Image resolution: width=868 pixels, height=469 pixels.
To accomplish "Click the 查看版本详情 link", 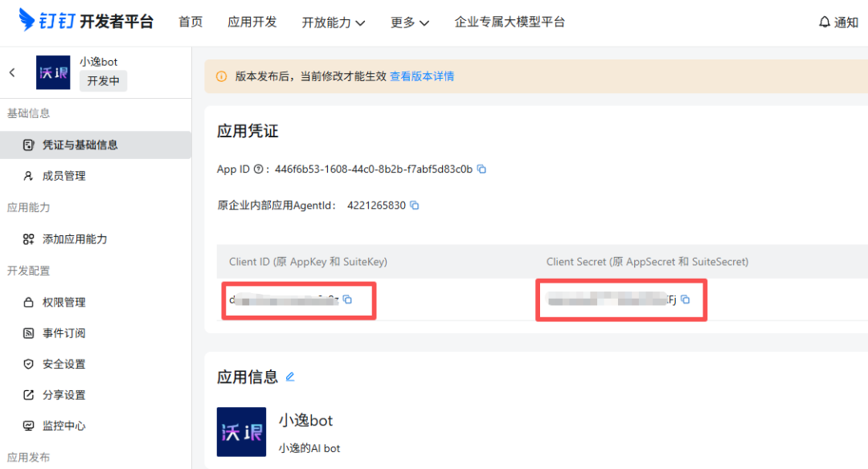I will pos(422,76).
